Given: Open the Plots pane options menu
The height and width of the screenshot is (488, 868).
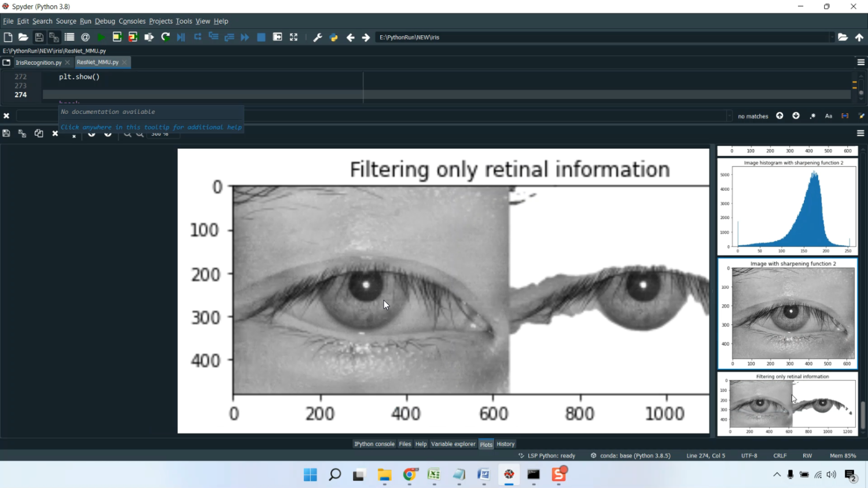Looking at the screenshot, I should tap(860, 134).
